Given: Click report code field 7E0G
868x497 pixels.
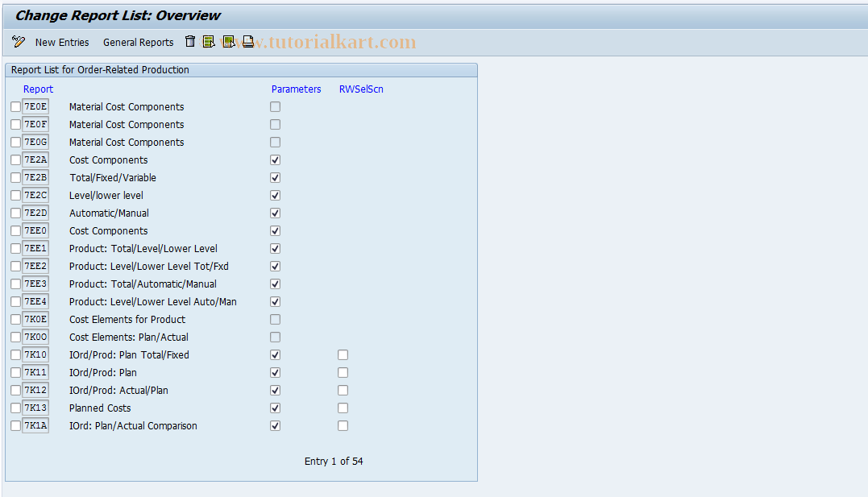Looking at the screenshot, I should 35,143.
